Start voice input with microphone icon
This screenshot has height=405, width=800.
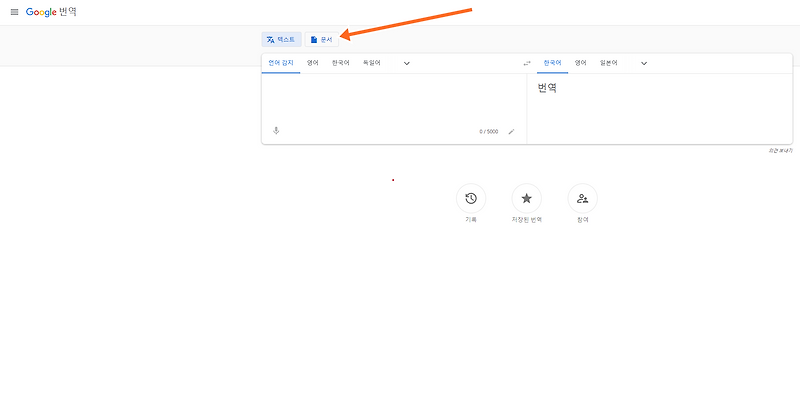click(x=276, y=131)
